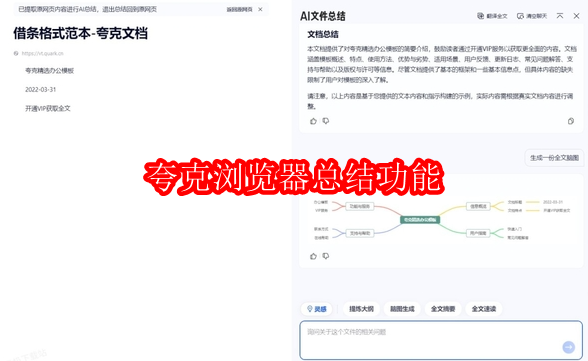Click the 夸克精选办公模板 line
The width and height of the screenshot is (588, 361).
pos(50,70)
